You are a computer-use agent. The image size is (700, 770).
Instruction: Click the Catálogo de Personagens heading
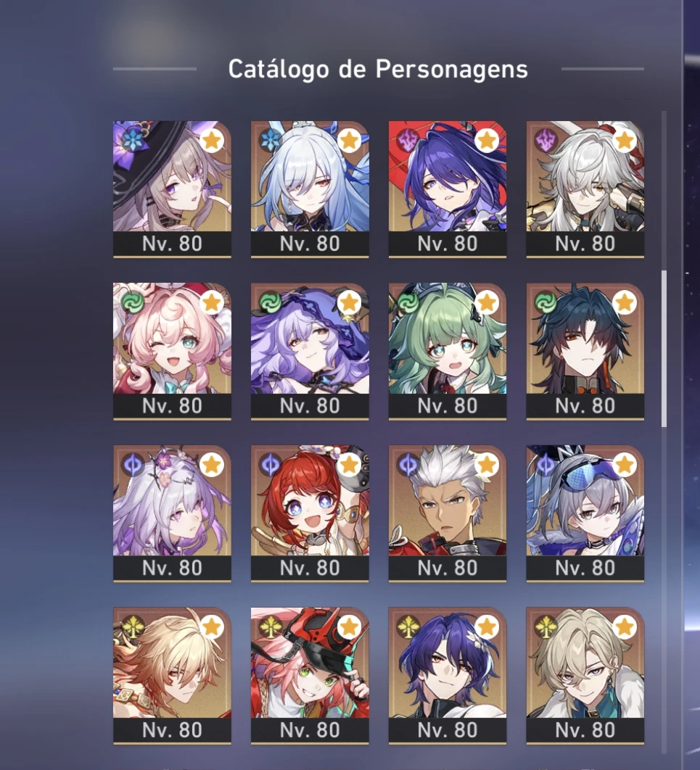click(378, 69)
